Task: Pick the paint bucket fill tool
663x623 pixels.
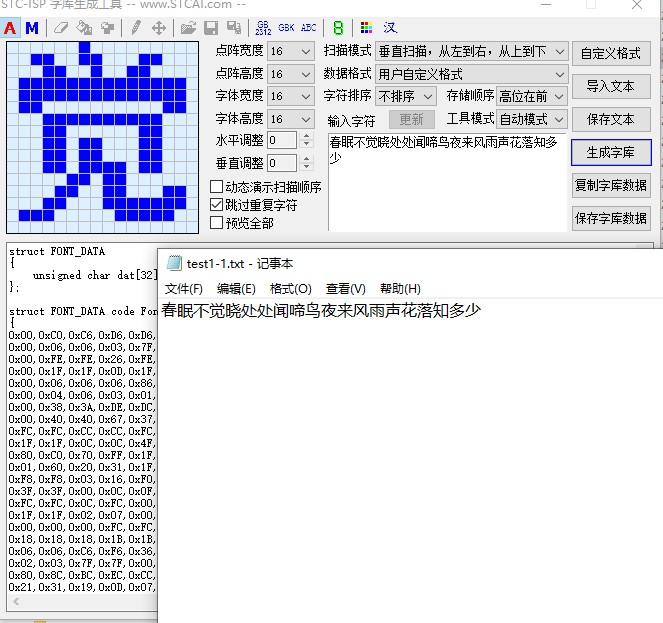Action: (84, 28)
